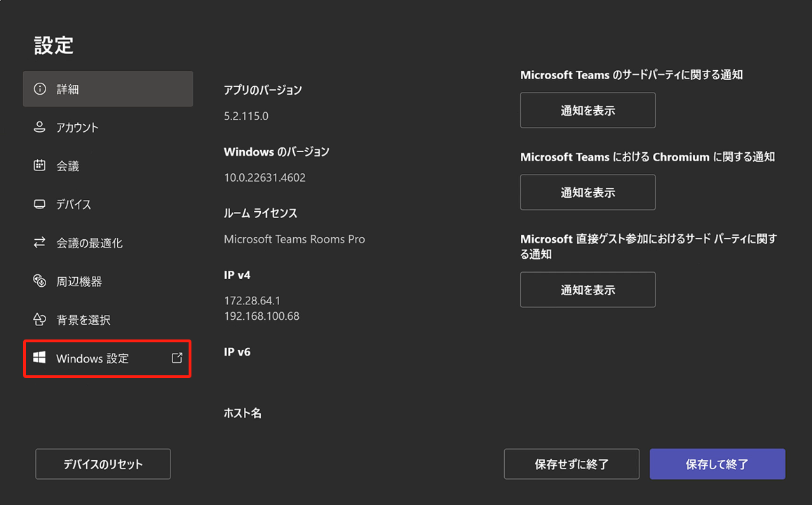
Task: Click the external link icon next to Windows 設定
Action: (177, 358)
